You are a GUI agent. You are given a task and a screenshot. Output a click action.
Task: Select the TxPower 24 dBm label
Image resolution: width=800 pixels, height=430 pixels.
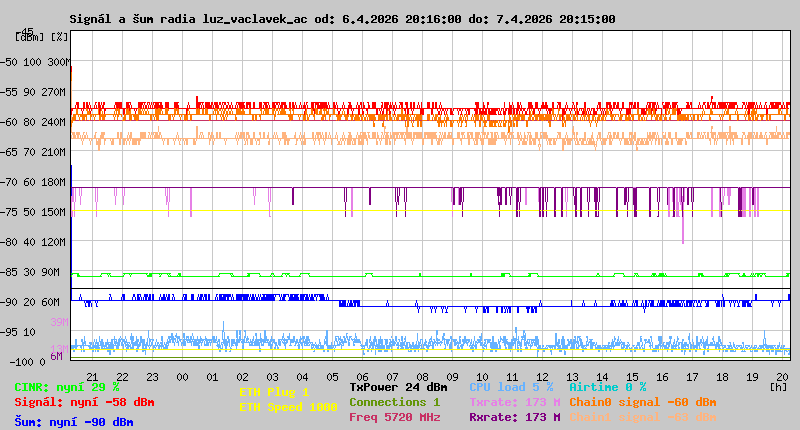point(398,387)
